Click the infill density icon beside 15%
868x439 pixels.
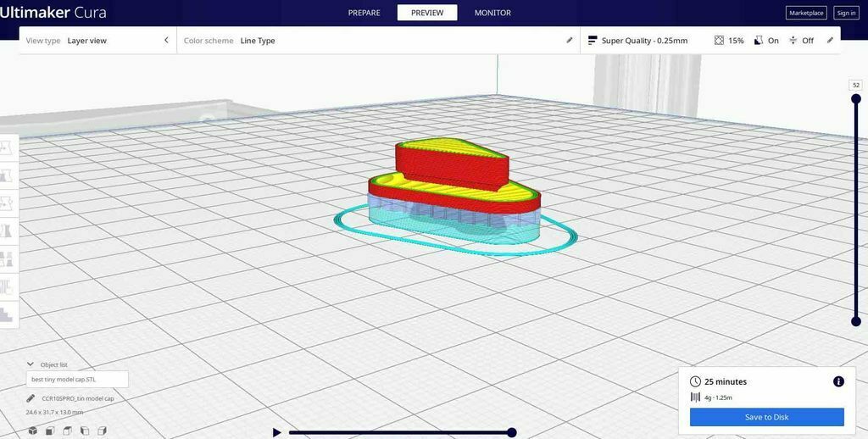[719, 41]
